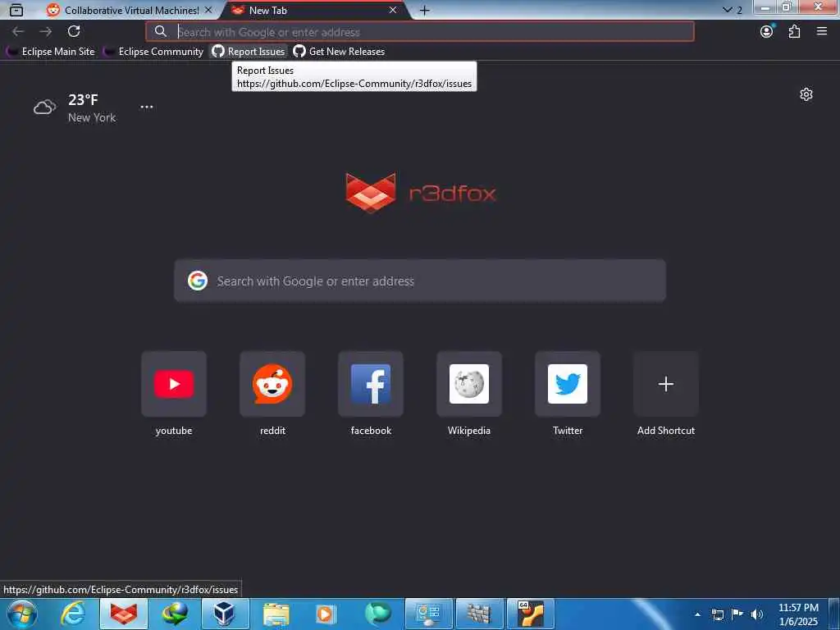Click the 23°F temperature reading
840x630 pixels.
[83, 99]
